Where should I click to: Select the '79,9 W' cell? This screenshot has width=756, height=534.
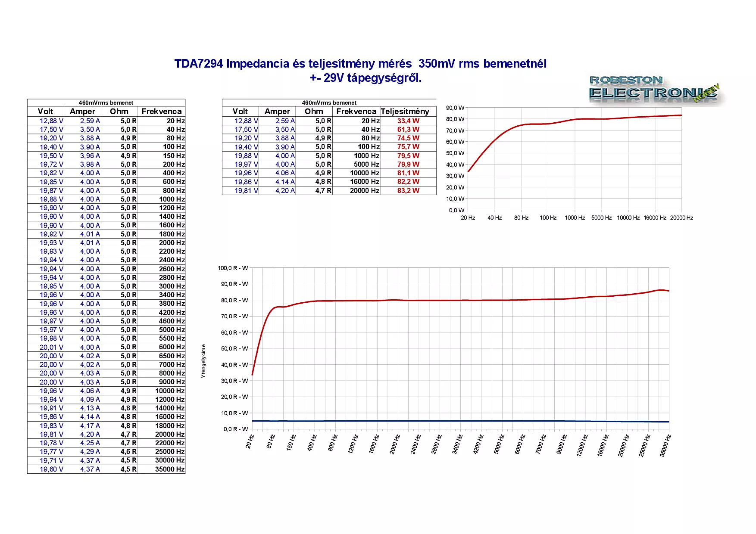pos(408,165)
